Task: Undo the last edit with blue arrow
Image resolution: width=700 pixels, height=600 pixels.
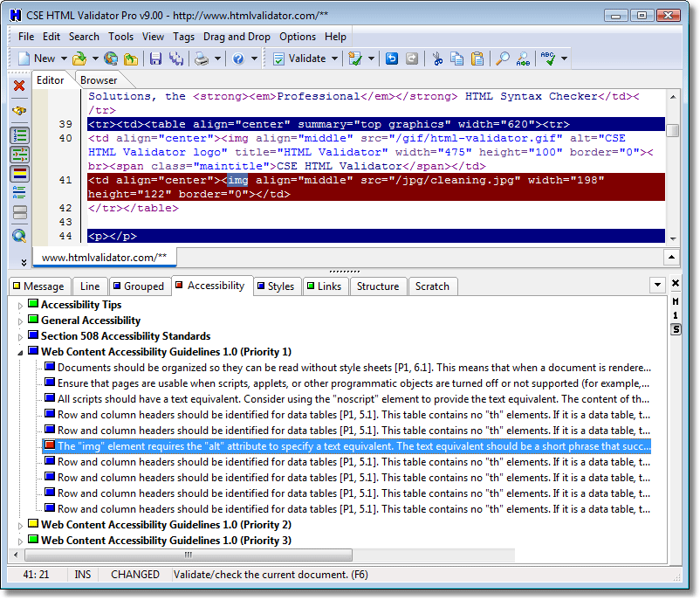Action: pyautogui.click(x=392, y=59)
